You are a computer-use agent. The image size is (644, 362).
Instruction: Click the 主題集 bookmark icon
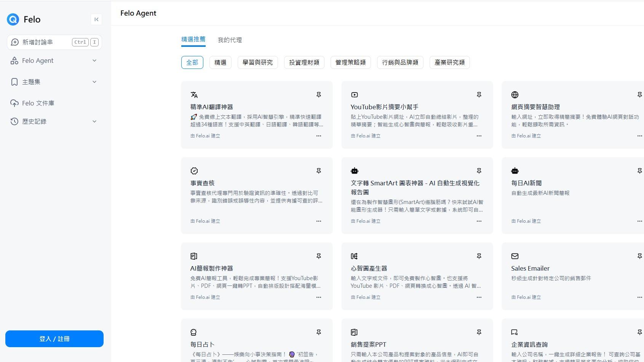14,82
